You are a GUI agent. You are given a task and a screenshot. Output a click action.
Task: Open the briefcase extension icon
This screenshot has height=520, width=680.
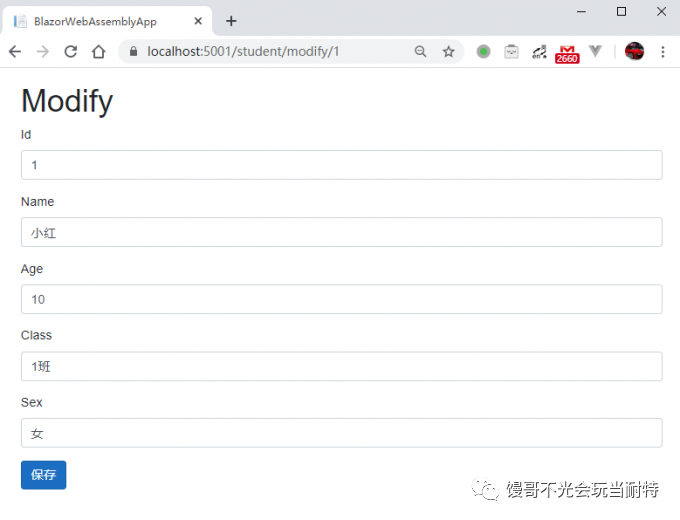[512, 52]
